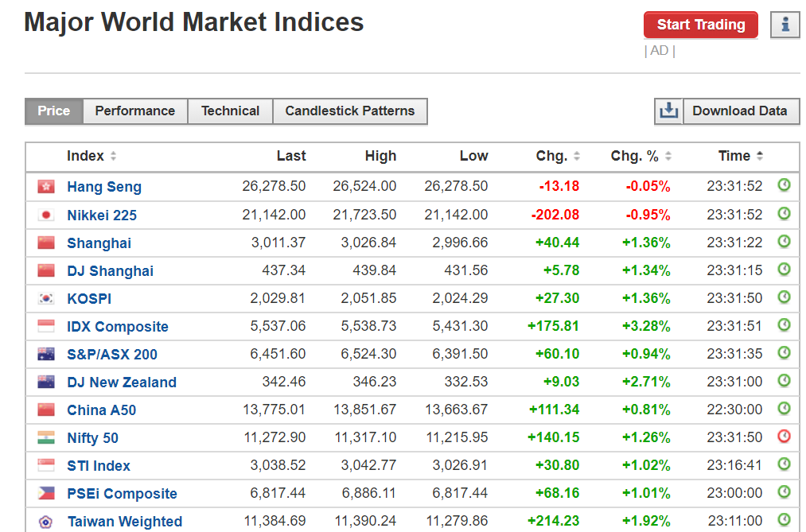The image size is (806, 532).
Task: Click the download tray icon
Action: coord(668,111)
